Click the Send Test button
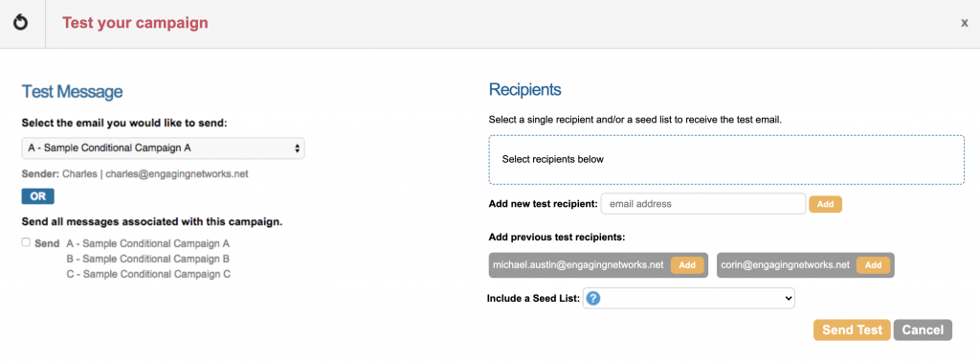 [x=852, y=330]
